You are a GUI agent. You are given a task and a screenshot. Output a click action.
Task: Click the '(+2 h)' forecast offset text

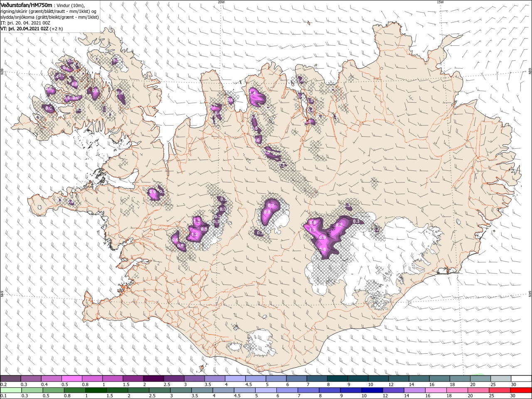pyautogui.click(x=57, y=29)
